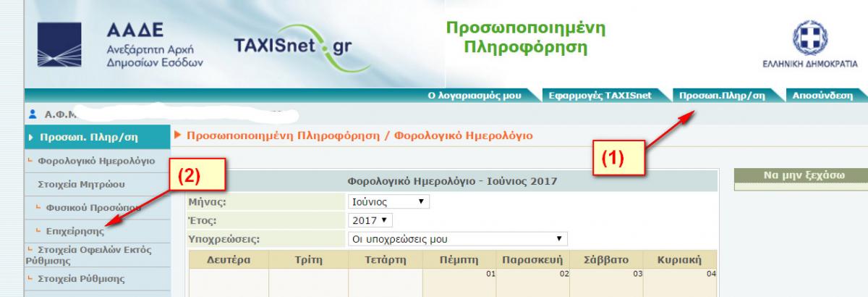The image size is (868, 297).
Task: Expand the Υποχρεώσεις dropdown
Action: [457, 238]
